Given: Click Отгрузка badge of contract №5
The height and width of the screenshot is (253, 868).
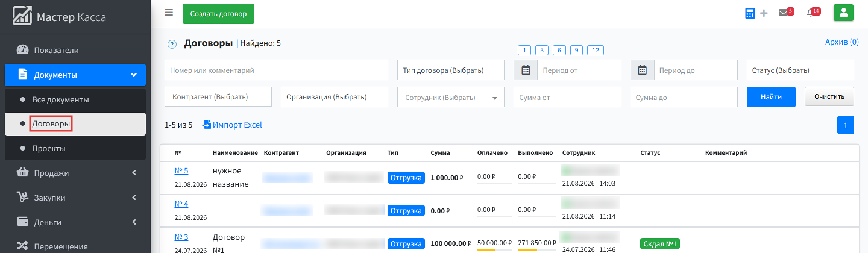Looking at the screenshot, I should point(406,178).
